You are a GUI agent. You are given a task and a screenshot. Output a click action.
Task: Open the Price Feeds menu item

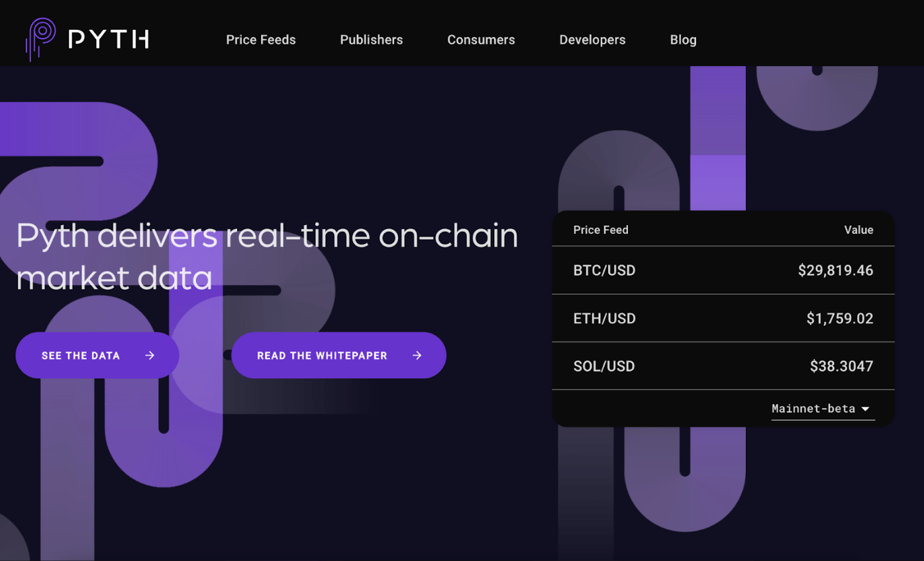click(260, 40)
